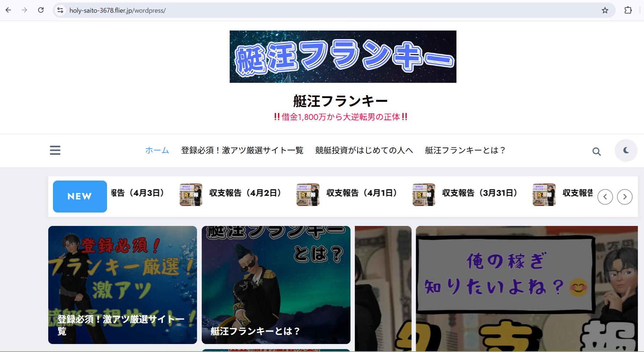
Task: Advance the carousel with the right arrow
Action: pos(624,197)
